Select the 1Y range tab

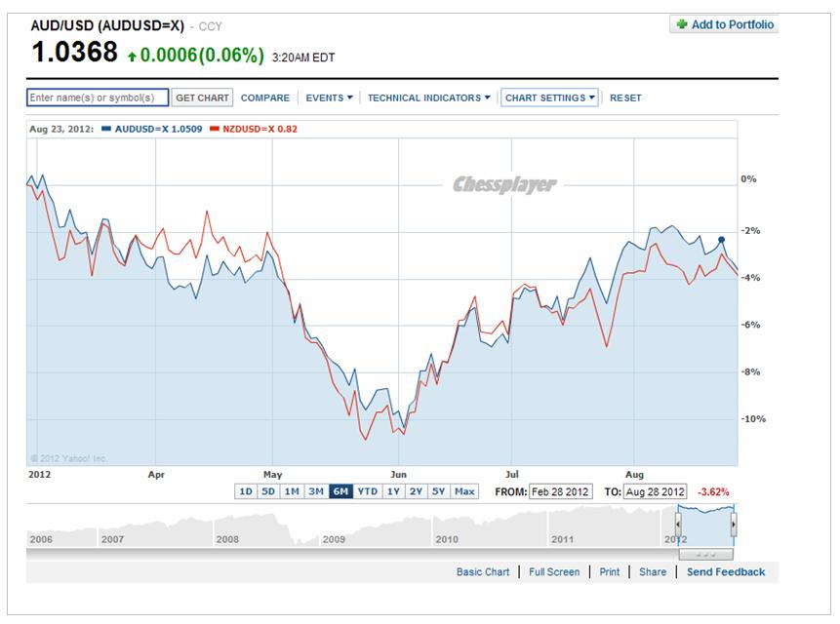(394, 491)
